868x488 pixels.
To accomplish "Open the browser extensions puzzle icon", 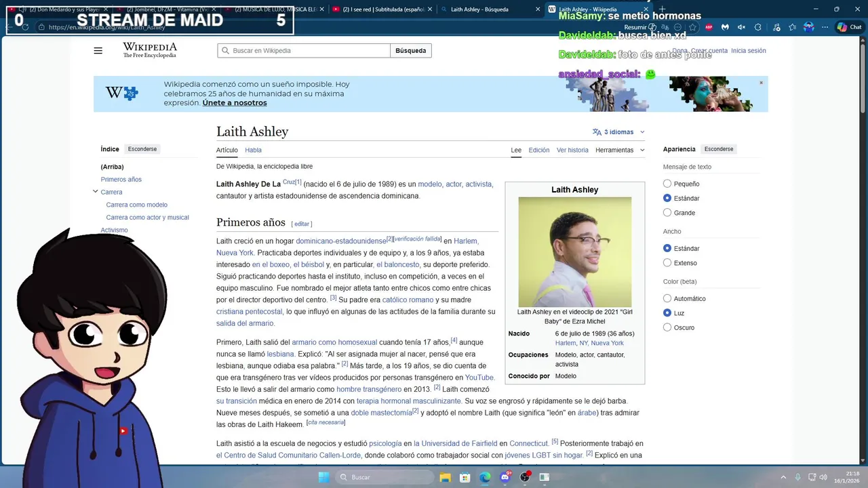I will point(758,27).
